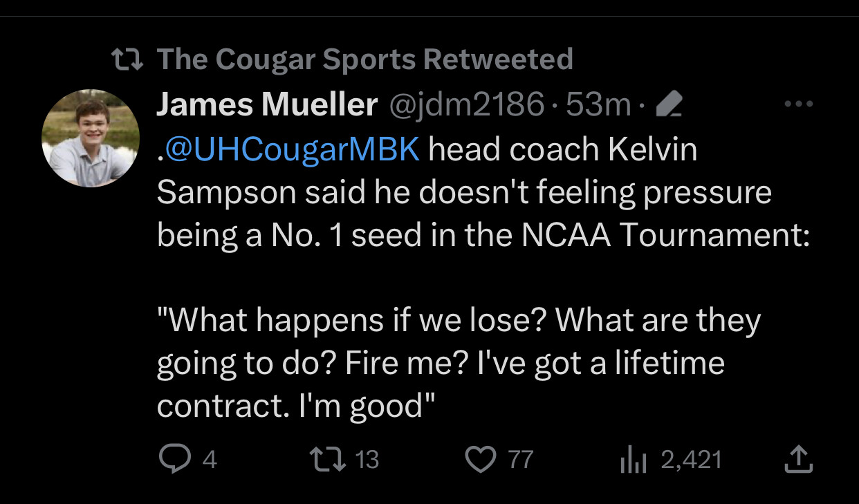Share tweet via upload arrow icon
This screenshot has width=859, height=504.
(x=798, y=460)
